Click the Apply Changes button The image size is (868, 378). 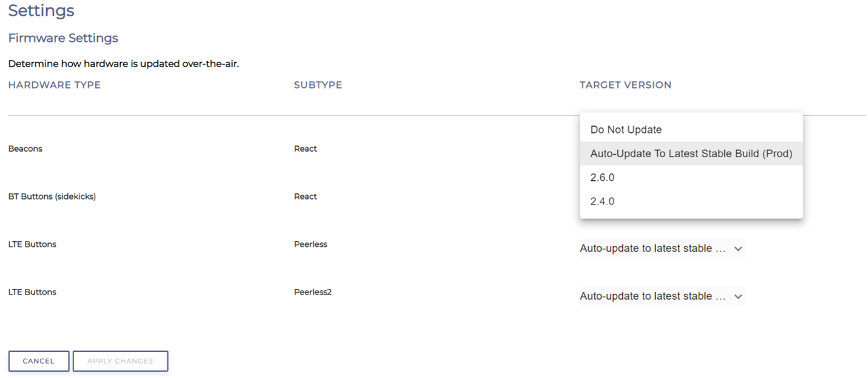[120, 361]
